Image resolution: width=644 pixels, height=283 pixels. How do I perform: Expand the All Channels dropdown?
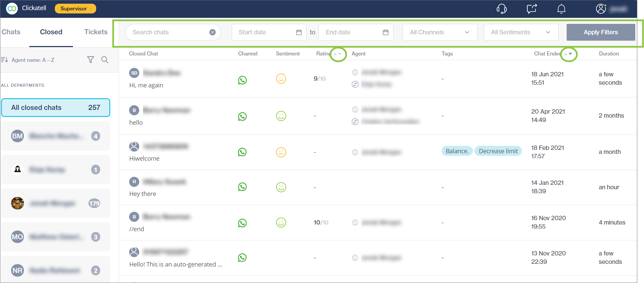tap(440, 32)
